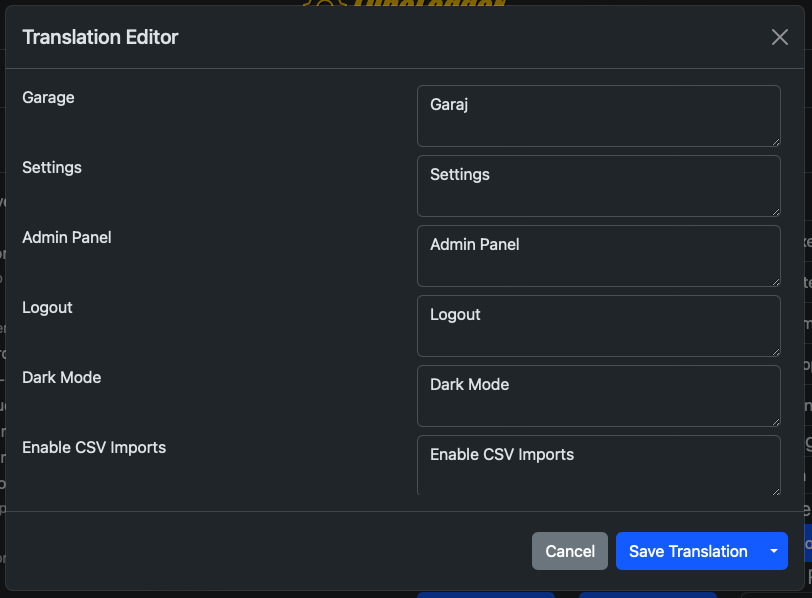Click resize handle of Garaj textarea
Screen dimensions: 812x598
pyautogui.click(x=774, y=141)
